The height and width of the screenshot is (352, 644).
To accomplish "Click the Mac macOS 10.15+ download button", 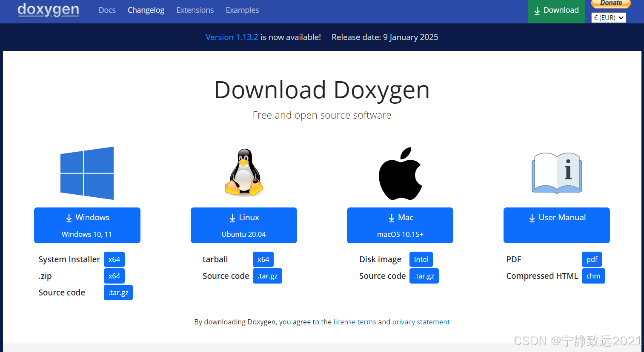I will pyautogui.click(x=400, y=225).
